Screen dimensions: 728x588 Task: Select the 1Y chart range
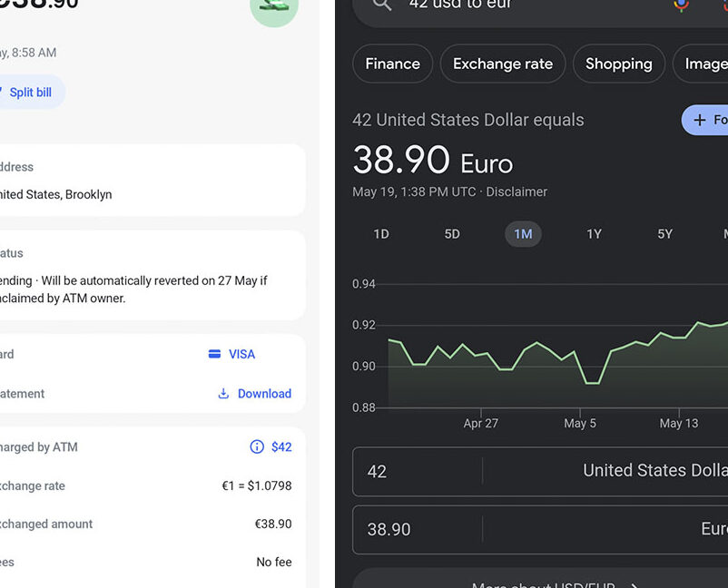594,234
